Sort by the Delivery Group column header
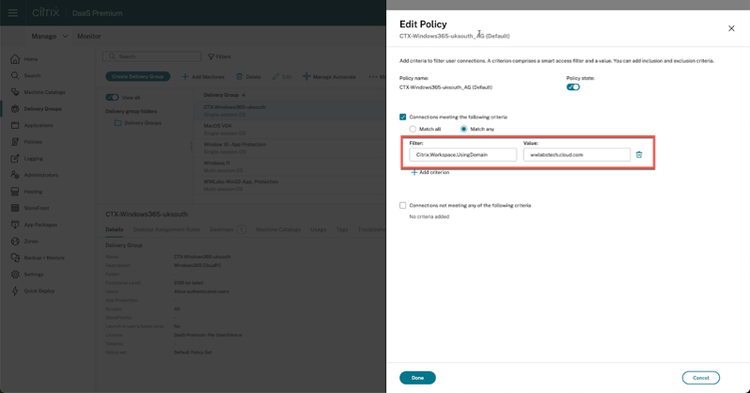Screen dimensions: 750x393 224,95
